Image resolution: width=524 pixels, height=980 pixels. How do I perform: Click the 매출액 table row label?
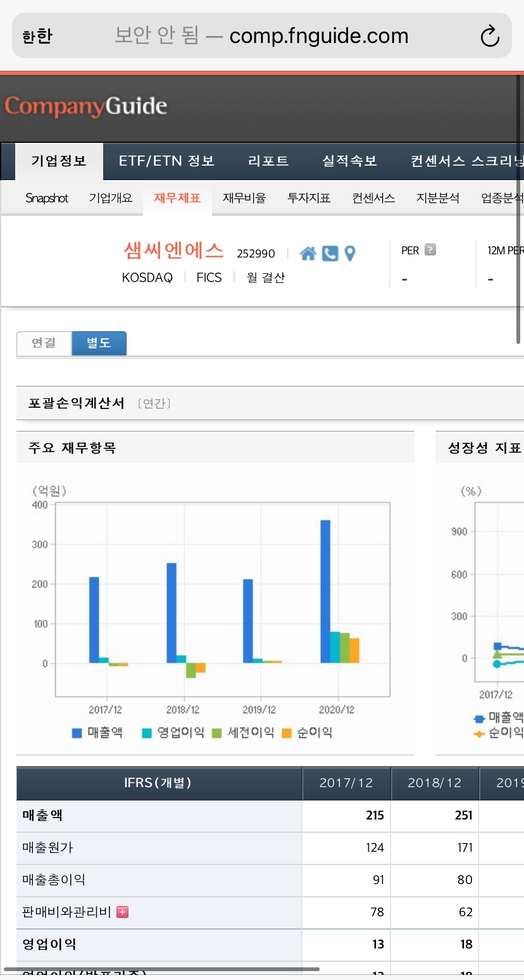[42, 816]
